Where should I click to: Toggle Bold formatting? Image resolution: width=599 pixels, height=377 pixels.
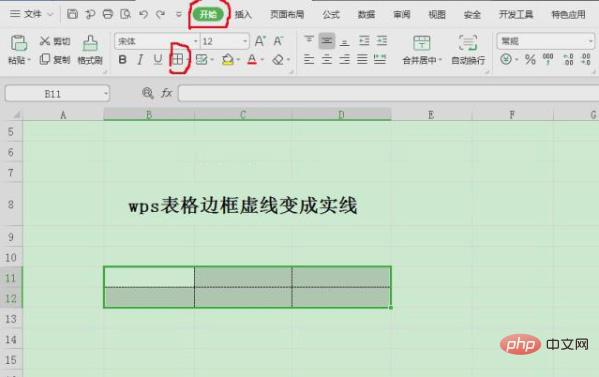pos(122,60)
